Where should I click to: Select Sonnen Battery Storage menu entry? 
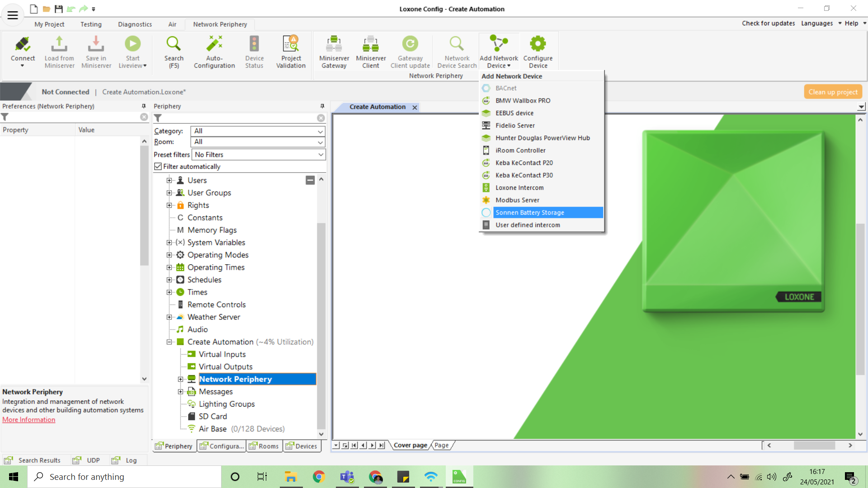529,212
